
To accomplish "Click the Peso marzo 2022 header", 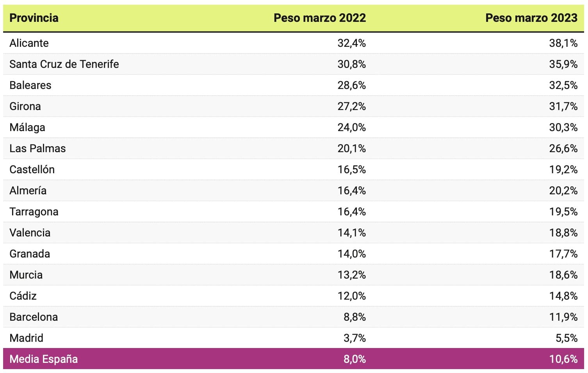I will point(319,18).
